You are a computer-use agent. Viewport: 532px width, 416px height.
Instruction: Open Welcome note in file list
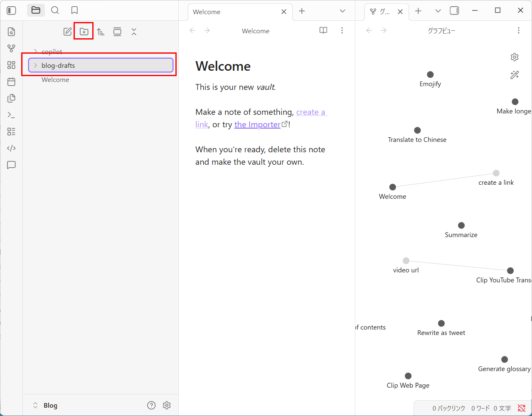pyautogui.click(x=55, y=80)
